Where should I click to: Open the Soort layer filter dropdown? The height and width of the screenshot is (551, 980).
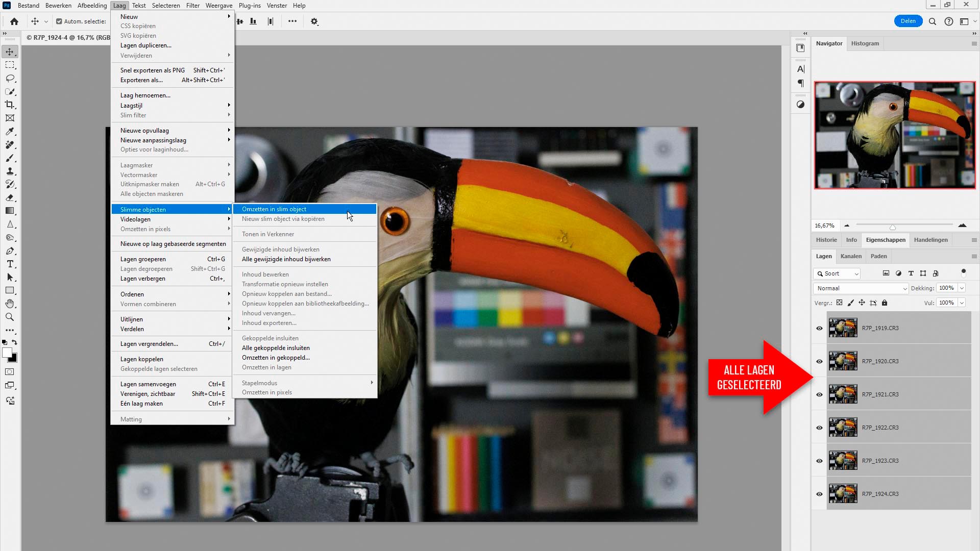(837, 273)
